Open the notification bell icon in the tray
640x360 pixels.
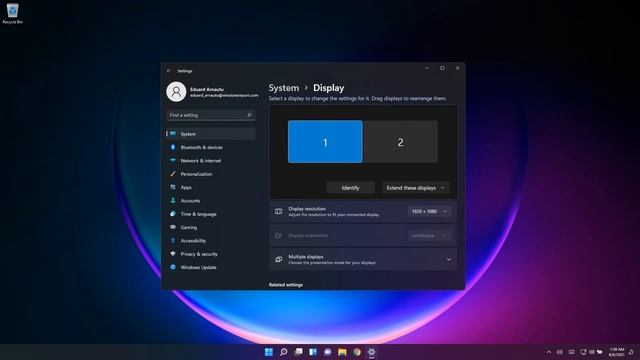[631, 352]
